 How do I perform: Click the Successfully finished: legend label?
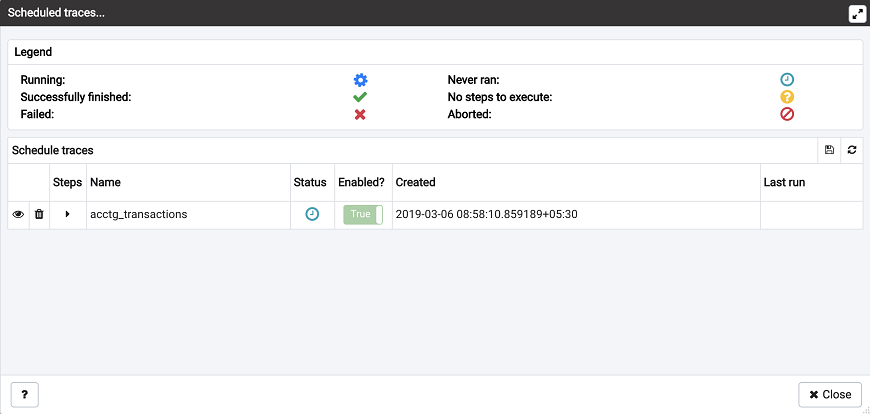pyautogui.click(x=76, y=98)
